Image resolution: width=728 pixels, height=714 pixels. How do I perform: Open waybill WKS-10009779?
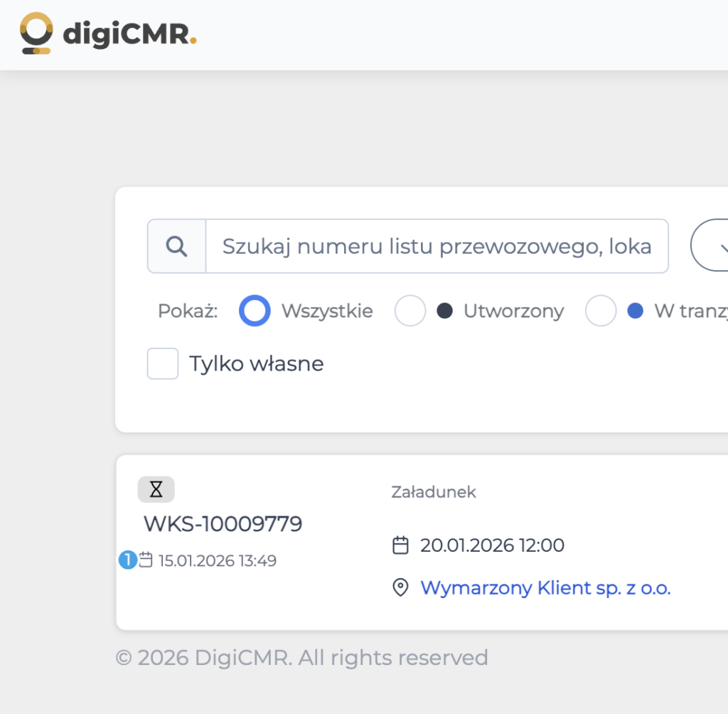coord(223,524)
